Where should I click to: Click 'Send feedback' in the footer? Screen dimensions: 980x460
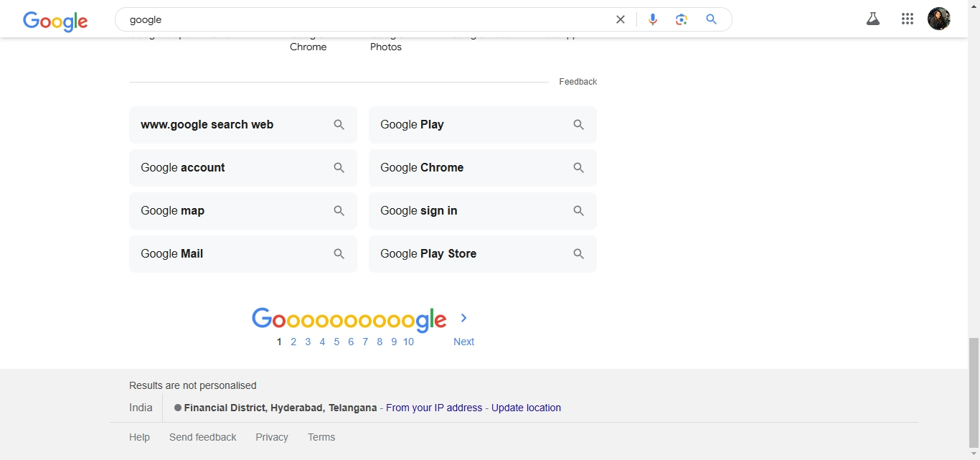tap(202, 437)
